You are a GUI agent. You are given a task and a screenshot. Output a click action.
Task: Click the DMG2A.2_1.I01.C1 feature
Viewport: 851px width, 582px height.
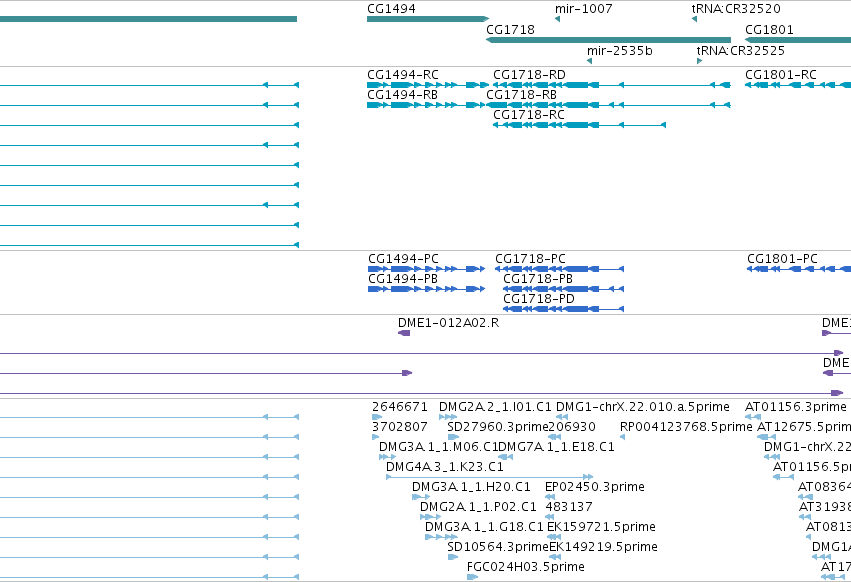click(448, 417)
